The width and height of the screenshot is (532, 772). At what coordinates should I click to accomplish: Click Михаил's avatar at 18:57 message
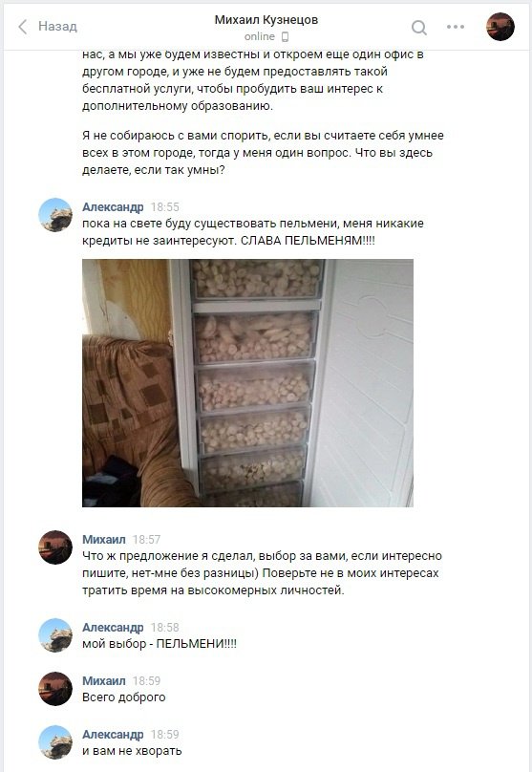pyautogui.click(x=55, y=547)
